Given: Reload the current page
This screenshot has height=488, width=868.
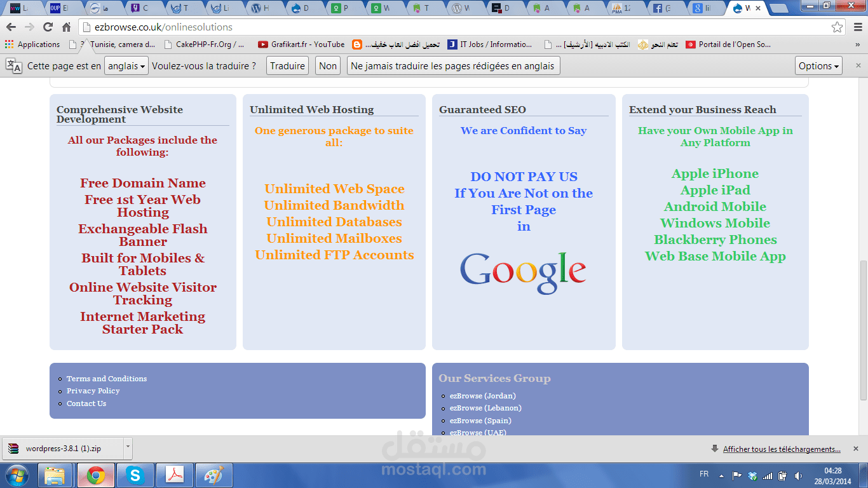Looking at the screenshot, I should tap(48, 27).
